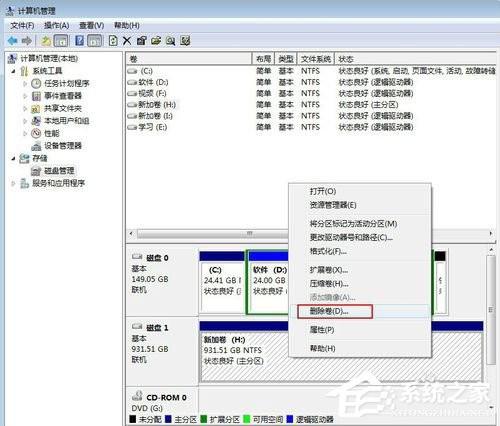Select the 软件 (D:) volume row
The width and height of the screenshot is (500, 426).
311,82
